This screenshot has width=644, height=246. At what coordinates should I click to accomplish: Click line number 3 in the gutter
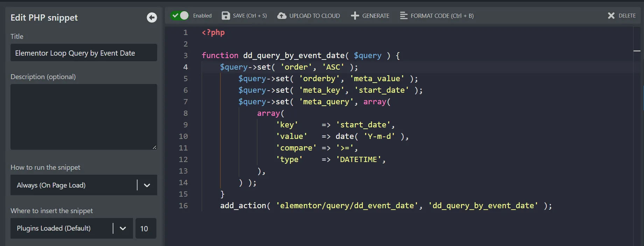[x=185, y=56]
